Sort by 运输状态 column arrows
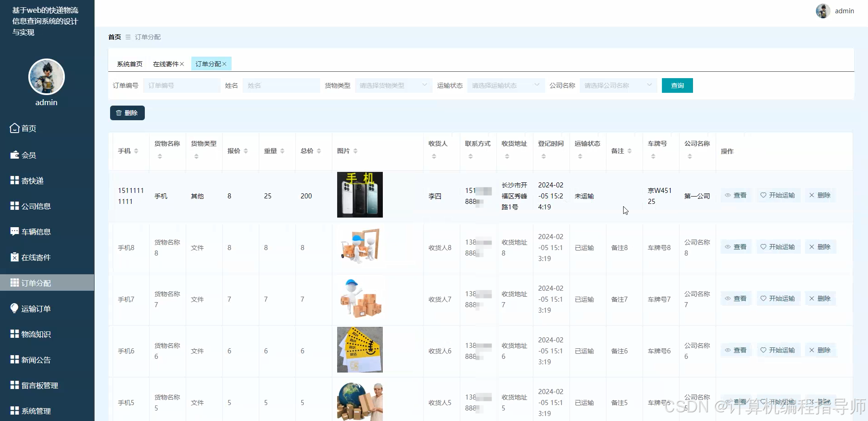 coord(580,157)
